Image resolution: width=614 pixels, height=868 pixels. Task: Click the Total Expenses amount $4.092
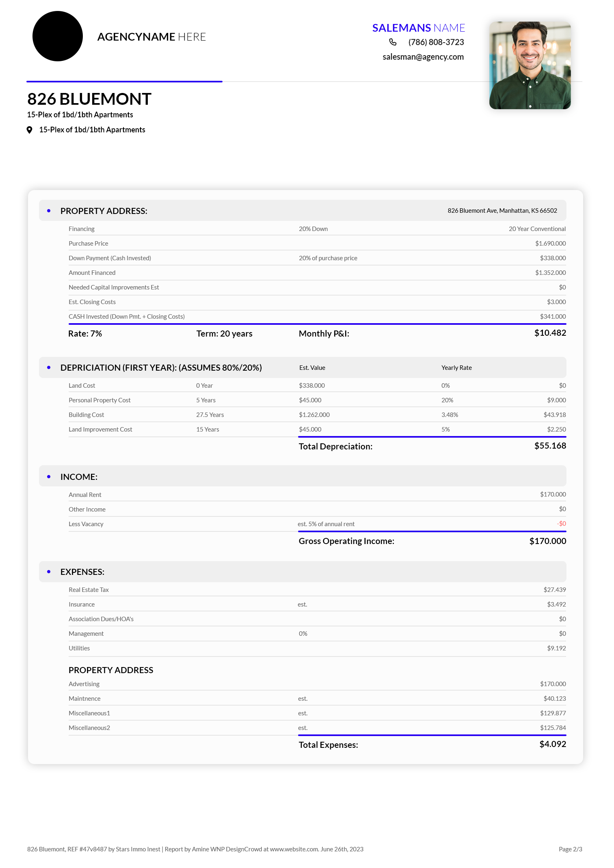coord(552,744)
